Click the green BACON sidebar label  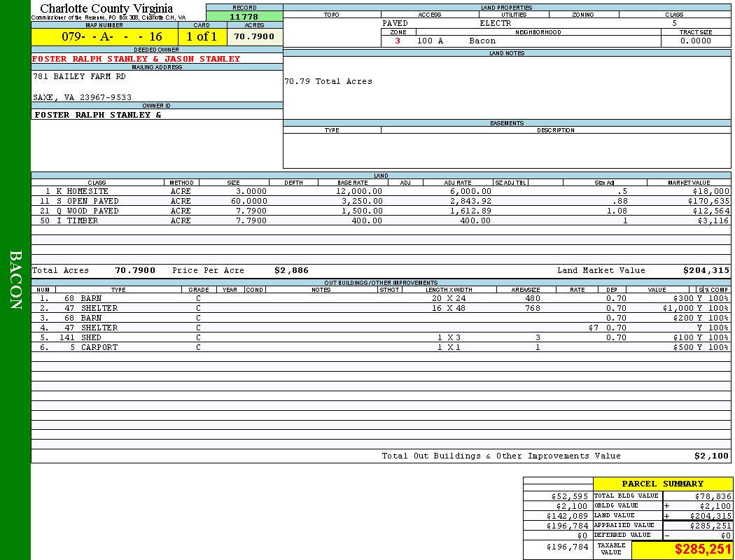click(x=15, y=280)
